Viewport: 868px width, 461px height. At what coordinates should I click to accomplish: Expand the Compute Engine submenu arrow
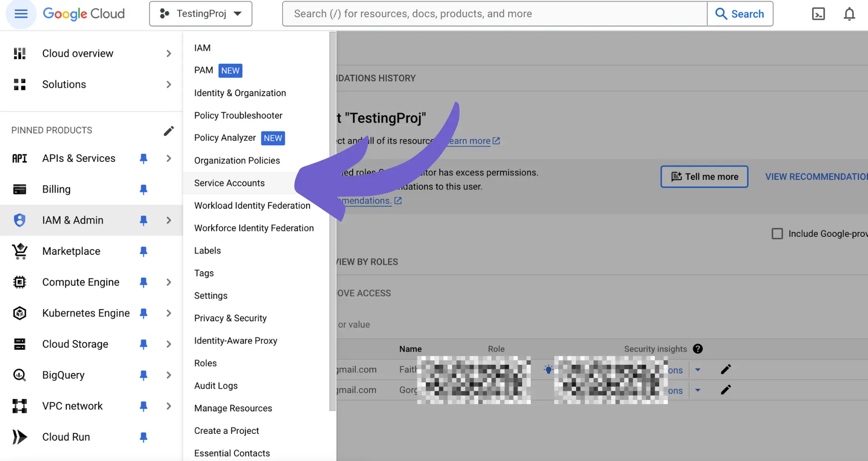coord(169,282)
